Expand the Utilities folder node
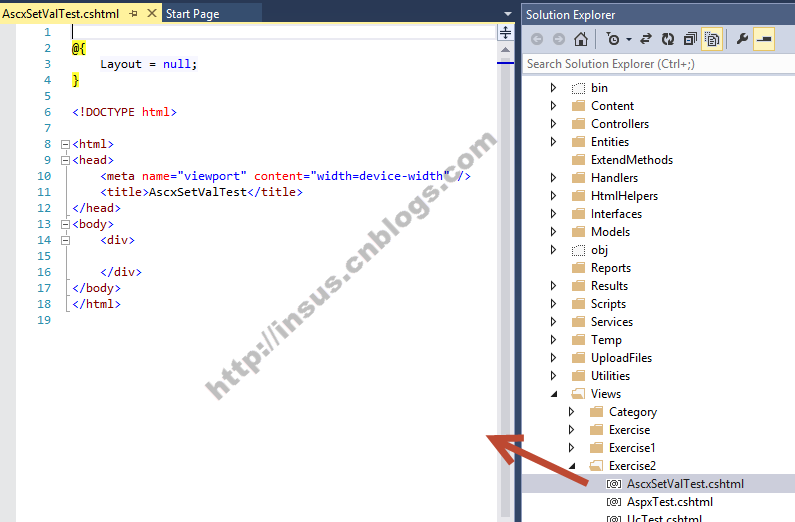The width and height of the screenshot is (795, 522). point(554,376)
